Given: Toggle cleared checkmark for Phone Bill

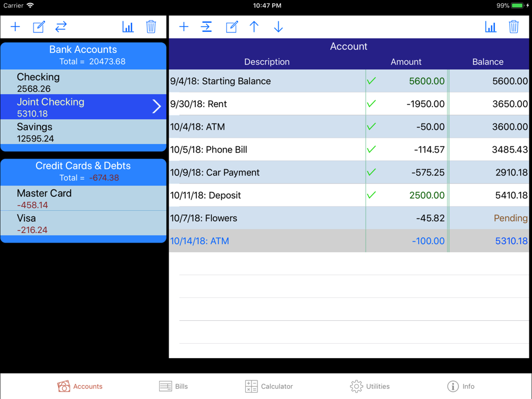Looking at the screenshot, I should click(371, 149).
